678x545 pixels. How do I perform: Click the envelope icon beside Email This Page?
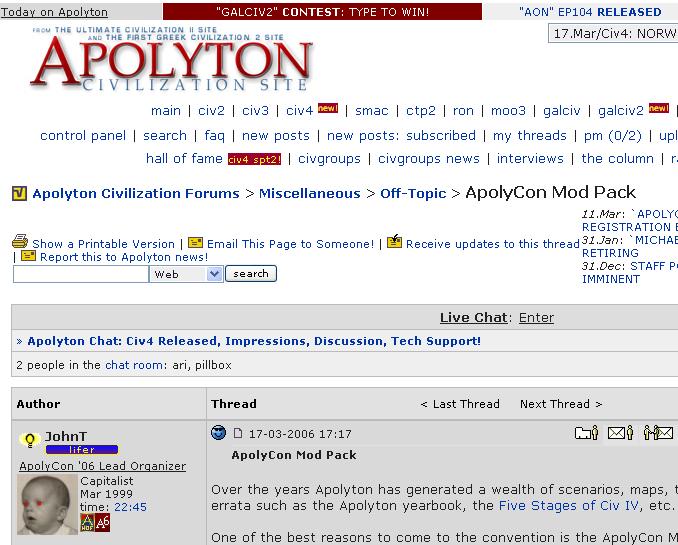pos(195,243)
